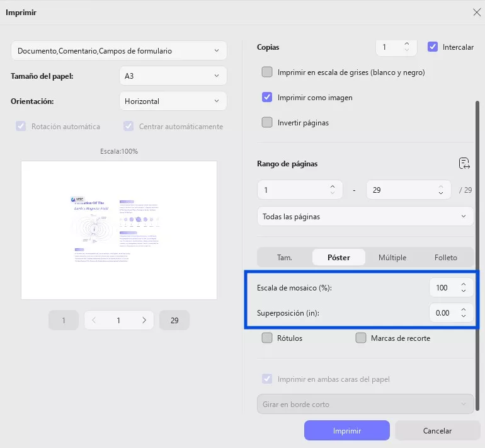The image size is (485, 448).
Task: Open the Todas las páginas dropdown
Action: (365, 216)
